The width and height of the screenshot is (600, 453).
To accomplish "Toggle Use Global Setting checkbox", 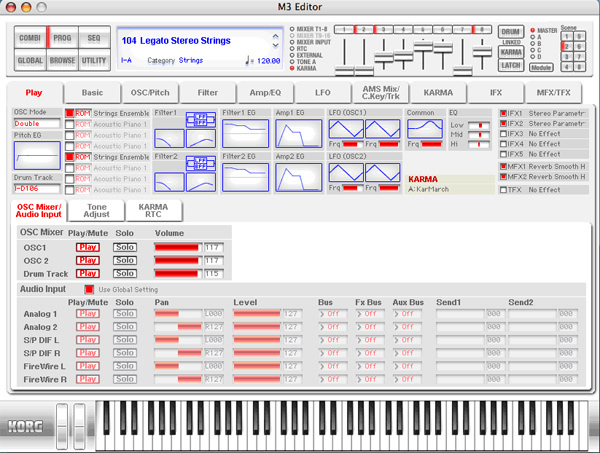I will 89,289.
